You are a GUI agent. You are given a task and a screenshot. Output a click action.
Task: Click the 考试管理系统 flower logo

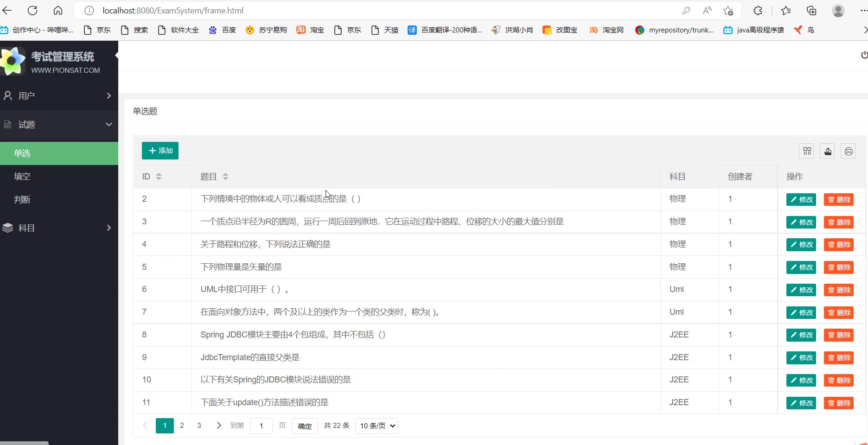pos(13,61)
